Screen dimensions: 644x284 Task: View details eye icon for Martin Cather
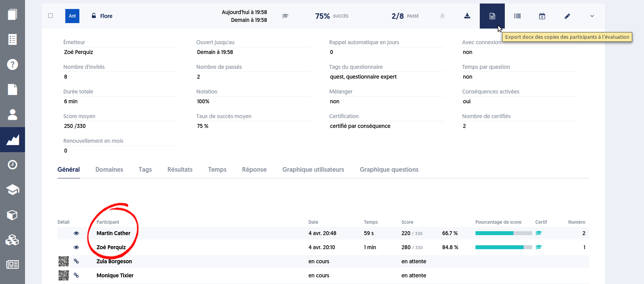76,233
